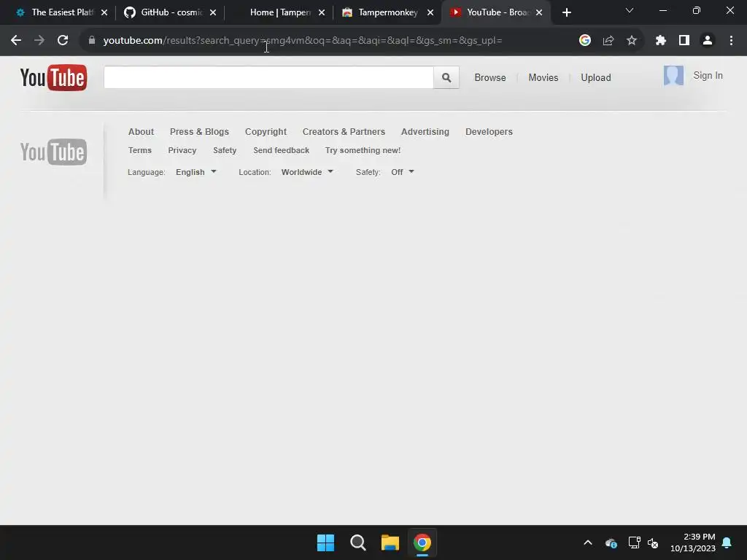Image resolution: width=747 pixels, height=560 pixels.
Task: Open the Press & Blogs link
Action: 199,131
